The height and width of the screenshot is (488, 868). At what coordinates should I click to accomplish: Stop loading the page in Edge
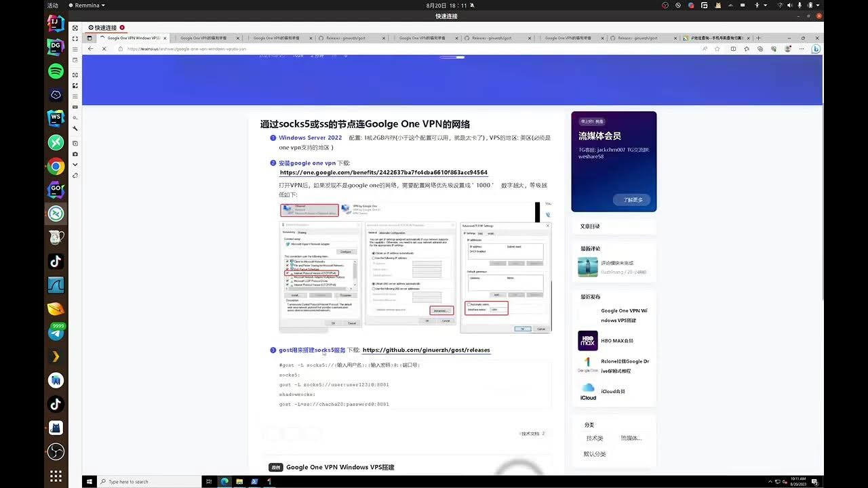click(104, 49)
